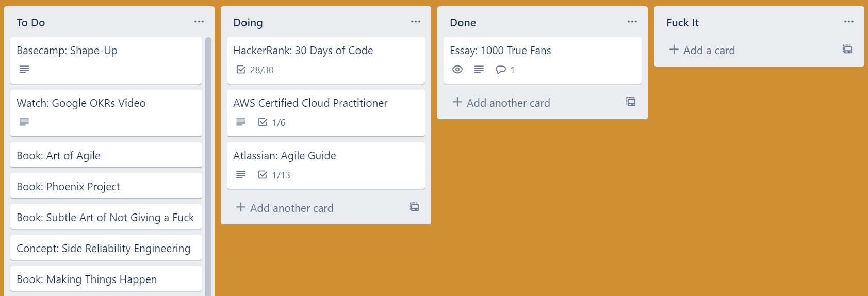Click the 1/13 checklist badge on Atlassian card
Viewport: 868px width, 296px height.
pyautogui.click(x=274, y=175)
